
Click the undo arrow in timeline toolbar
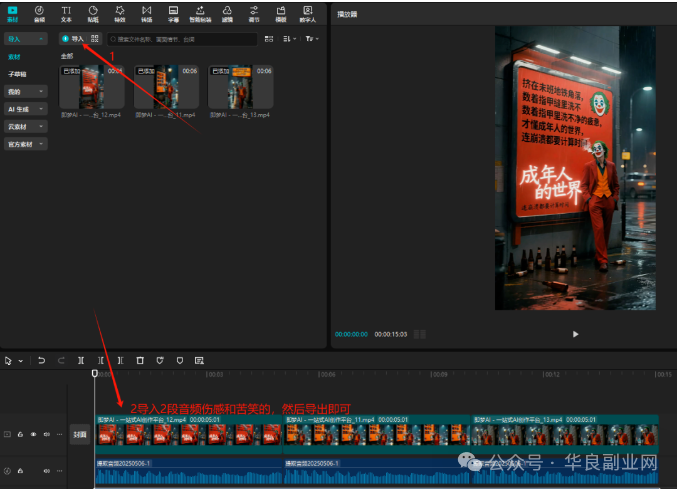click(42, 360)
